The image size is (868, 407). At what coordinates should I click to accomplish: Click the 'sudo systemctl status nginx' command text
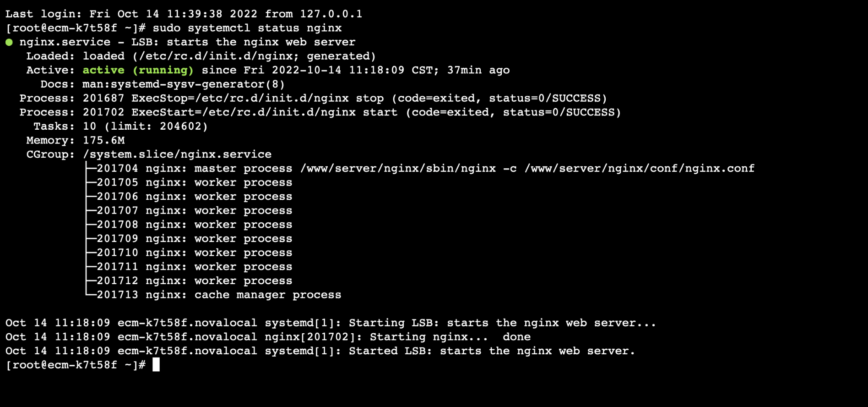247,28
